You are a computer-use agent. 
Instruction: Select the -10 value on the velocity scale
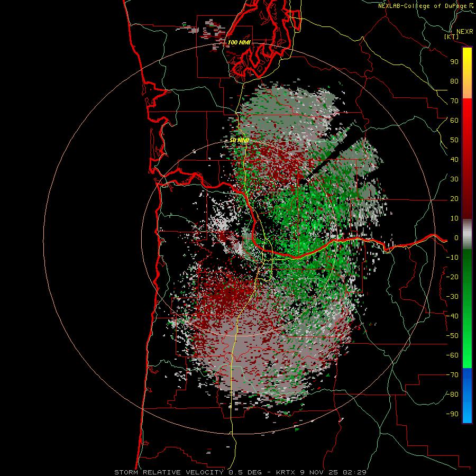(452, 258)
